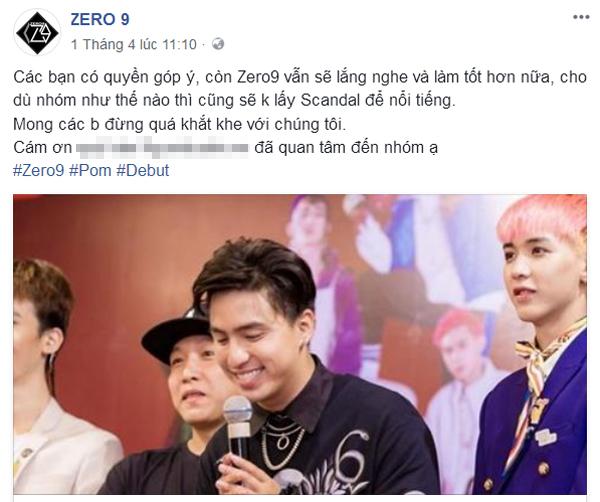The height and width of the screenshot is (502, 600).
Task: Follow the #Debut hashtag
Action: coord(143,171)
